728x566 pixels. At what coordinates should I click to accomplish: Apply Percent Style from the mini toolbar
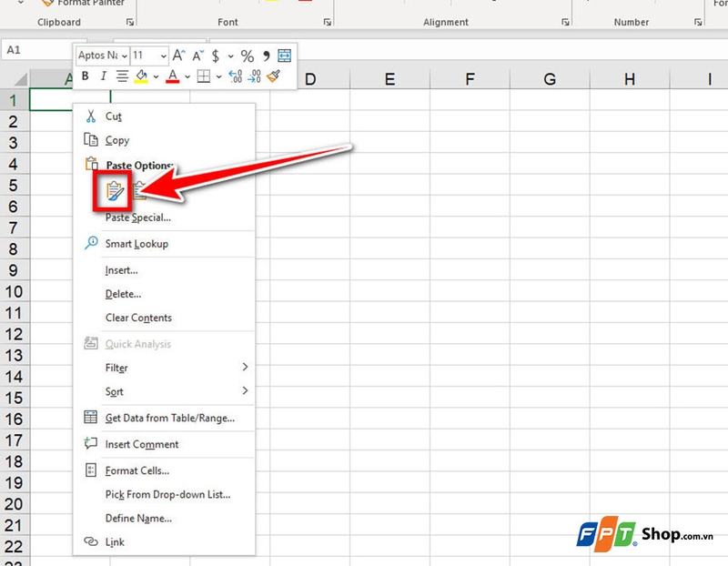click(247, 55)
